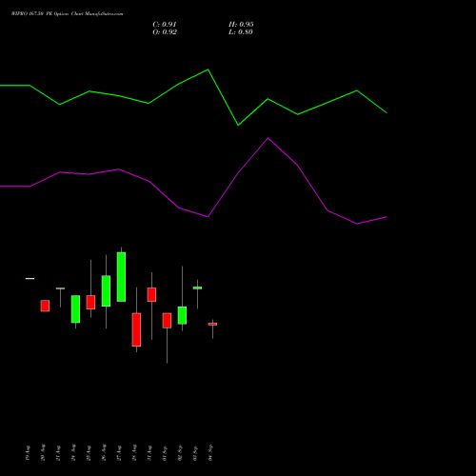Select the '04 Sep' date axis label

click(210, 452)
